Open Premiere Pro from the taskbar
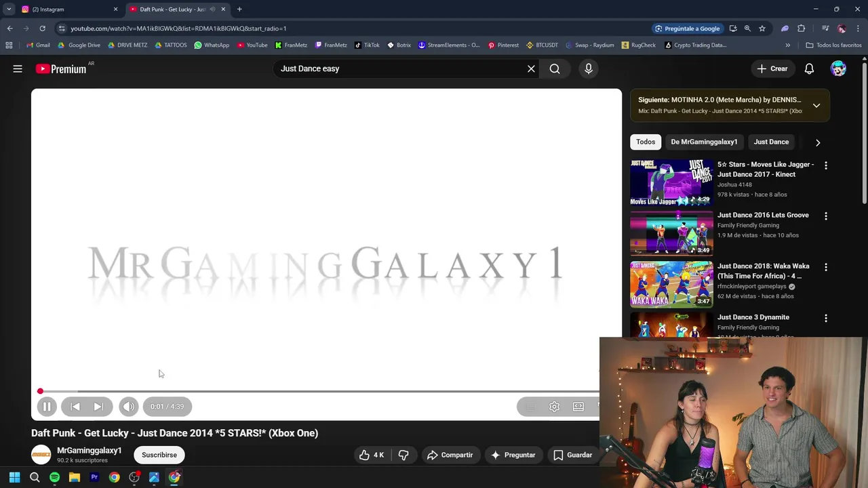Viewport: 868px width, 488px height. click(x=94, y=477)
